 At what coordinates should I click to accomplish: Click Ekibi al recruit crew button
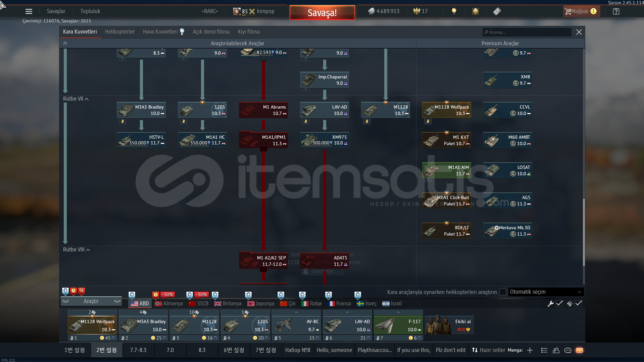pyautogui.click(x=449, y=325)
